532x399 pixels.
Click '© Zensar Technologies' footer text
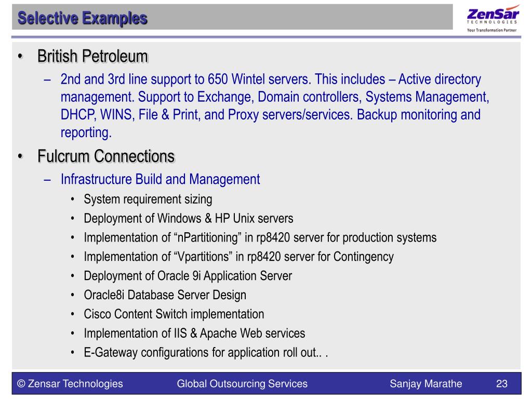point(70,383)
